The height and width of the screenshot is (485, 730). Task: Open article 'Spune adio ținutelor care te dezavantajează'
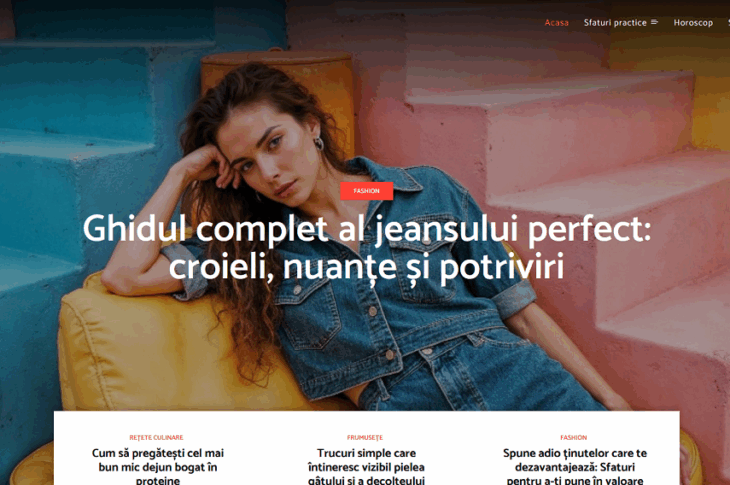[x=575, y=466]
